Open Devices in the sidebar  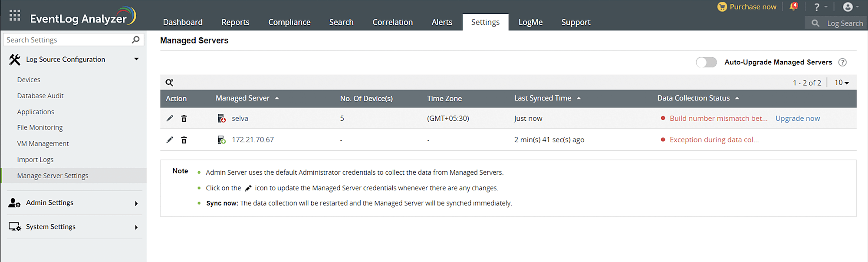click(29, 80)
